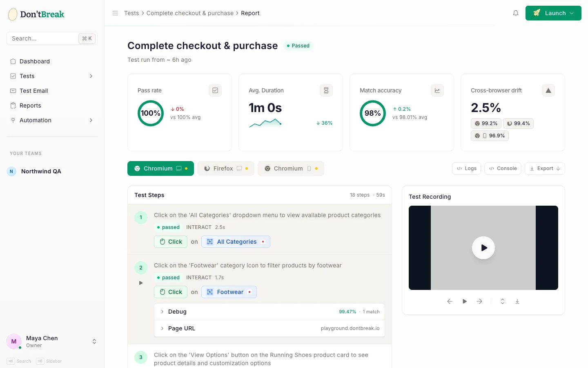The image size is (588, 368).
Task: Click the large play button on video
Action: pyautogui.click(x=483, y=248)
